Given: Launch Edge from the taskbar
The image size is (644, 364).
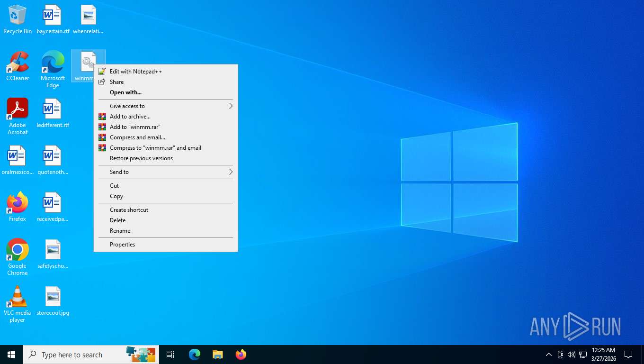Looking at the screenshot, I should 195,355.
